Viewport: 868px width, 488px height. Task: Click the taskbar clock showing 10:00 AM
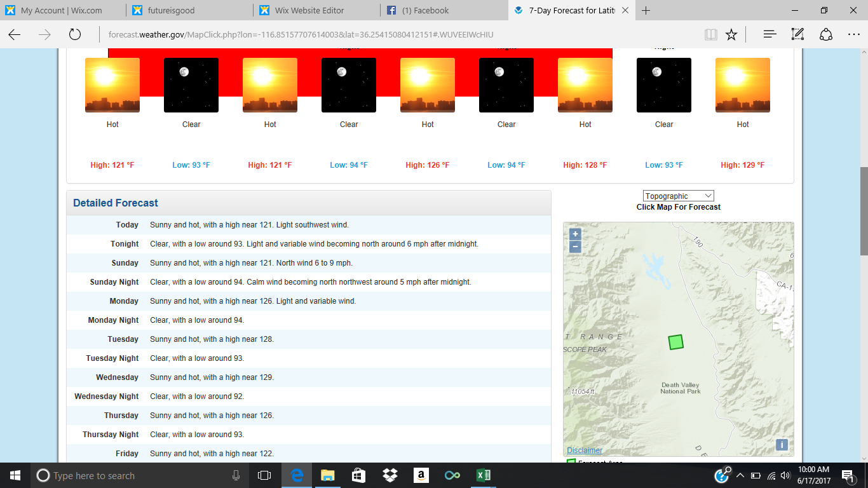point(813,475)
